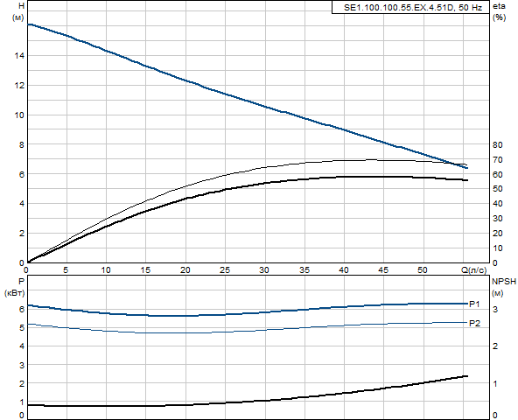
Task: Select the P1 curve label
Action: [x=474, y=304]
